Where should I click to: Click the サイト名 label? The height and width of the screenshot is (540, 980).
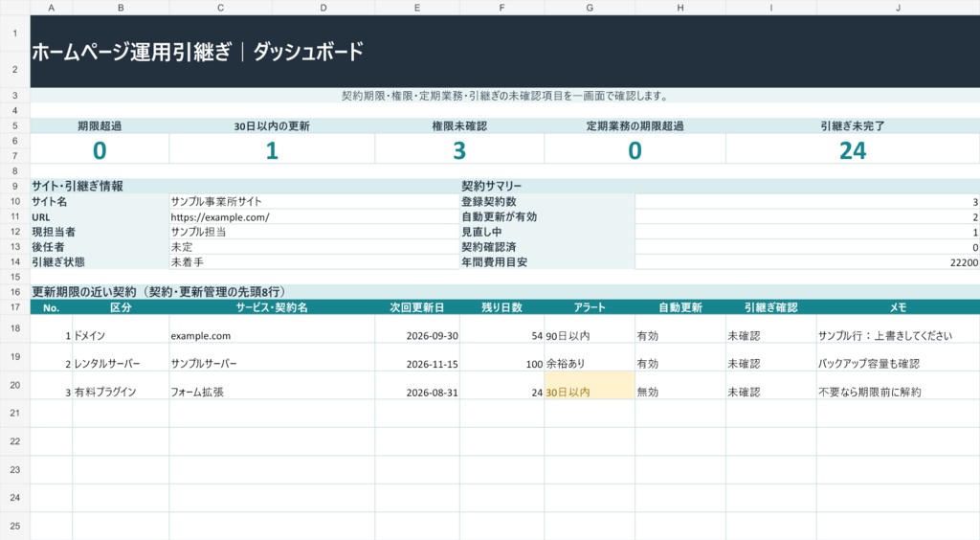coord(50,201)
